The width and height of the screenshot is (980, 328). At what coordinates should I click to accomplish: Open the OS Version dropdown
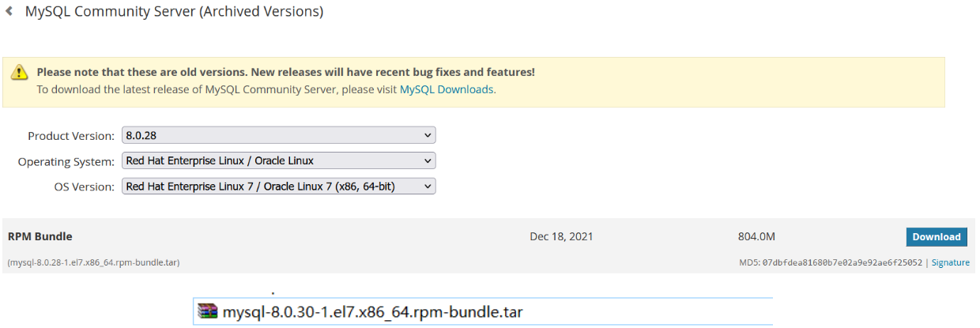[279, 187]
